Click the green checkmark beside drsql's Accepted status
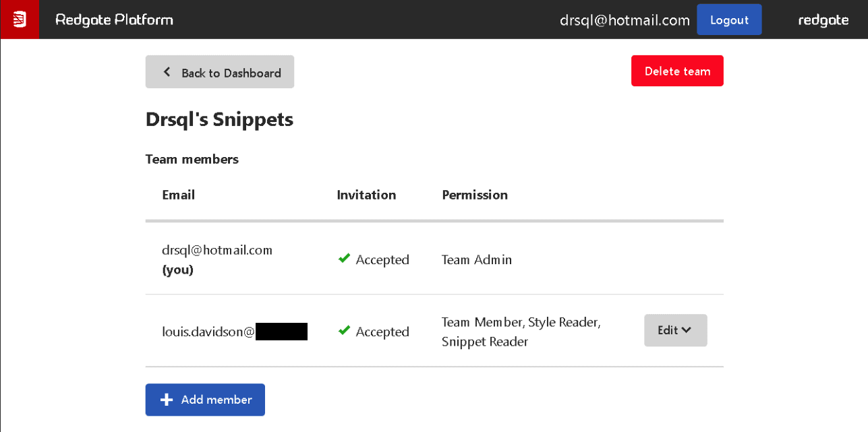868x432 pixels. pos(344,258)
